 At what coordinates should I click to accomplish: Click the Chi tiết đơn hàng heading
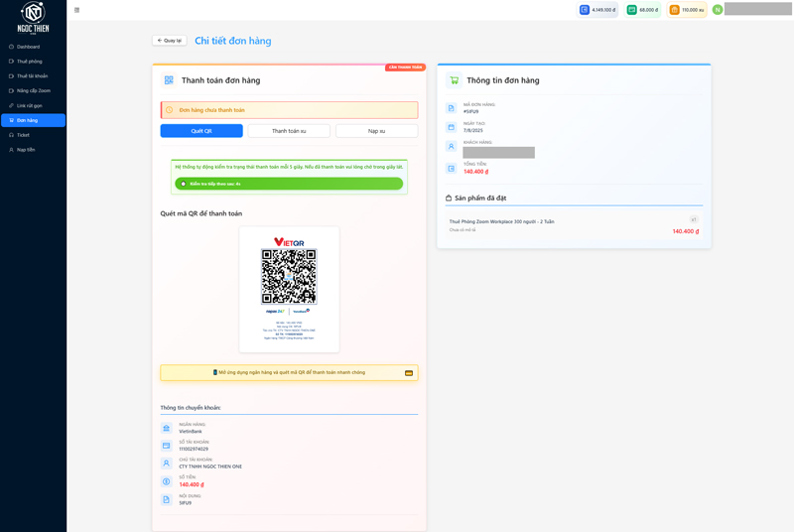click(x=233, y=41)
